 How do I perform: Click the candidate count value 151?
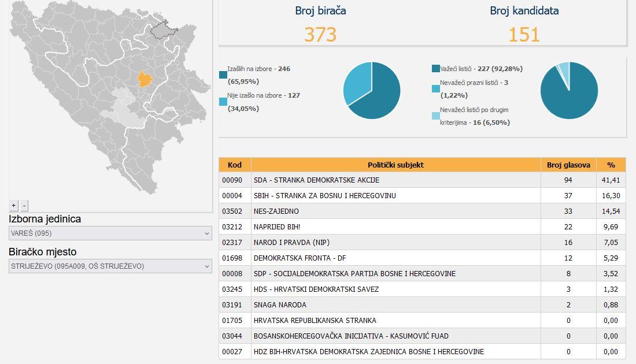click(524, 35)
